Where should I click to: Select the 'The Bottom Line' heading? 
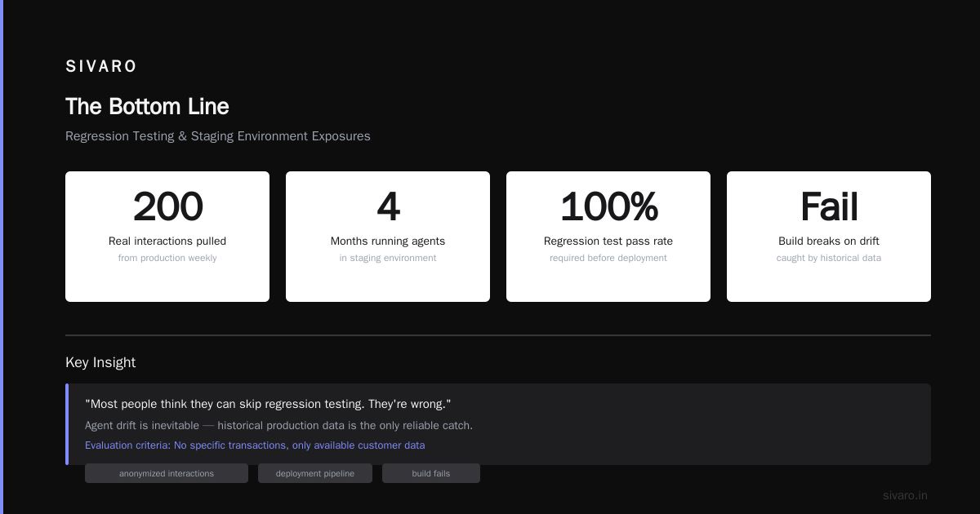pos(147,107)
